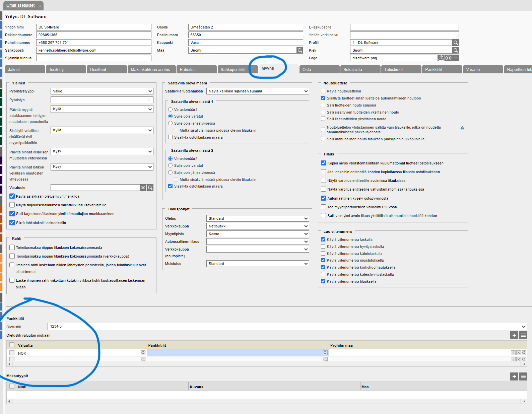The image size is (532, 414).
Task: Open the list menu for Maksutyypit
Action: click(x=523, y=376)
